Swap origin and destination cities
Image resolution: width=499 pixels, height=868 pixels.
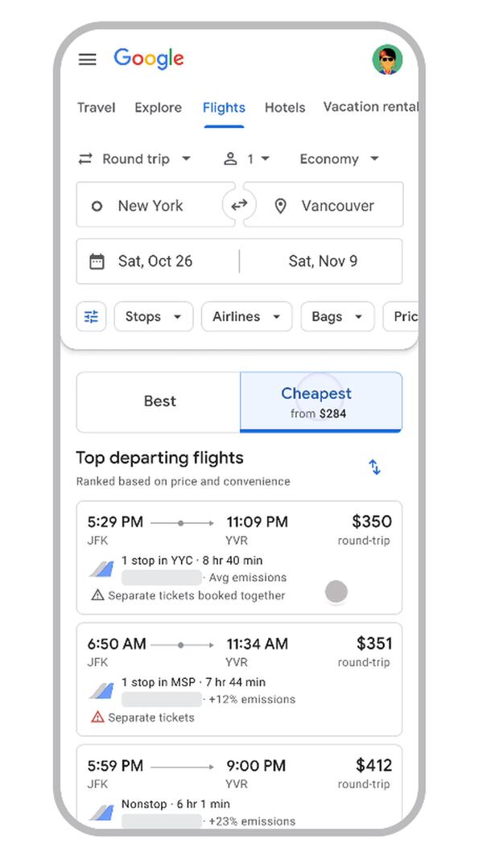click(239, 205)
